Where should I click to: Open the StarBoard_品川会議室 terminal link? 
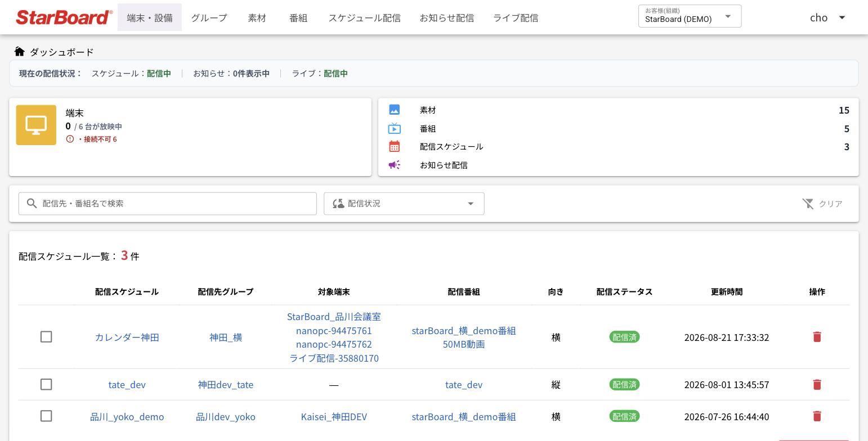(334, 317)
